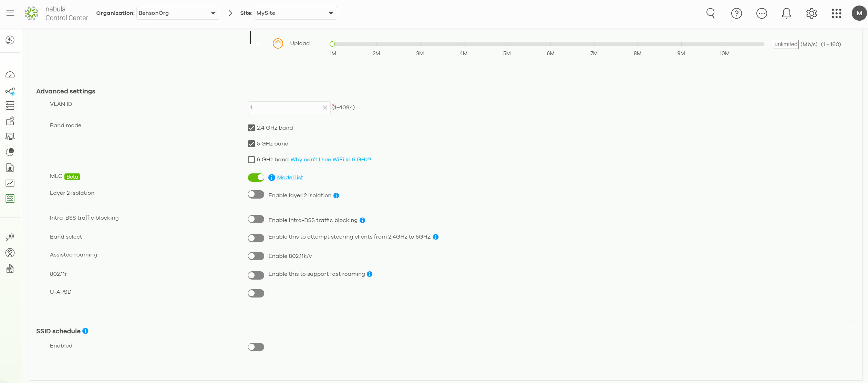Uncheck the 5 GHz band checkbox
The width and height of the screenshot is (868, 383).
click(251, 144)
